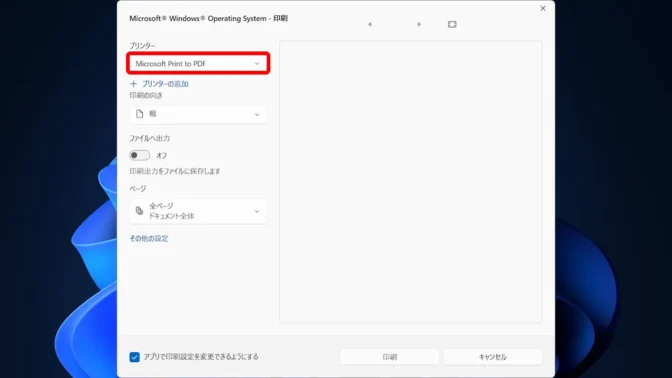Click the プリンターの追加 link
Viewport: 672px width, 378px height.
tap(165, 84)
